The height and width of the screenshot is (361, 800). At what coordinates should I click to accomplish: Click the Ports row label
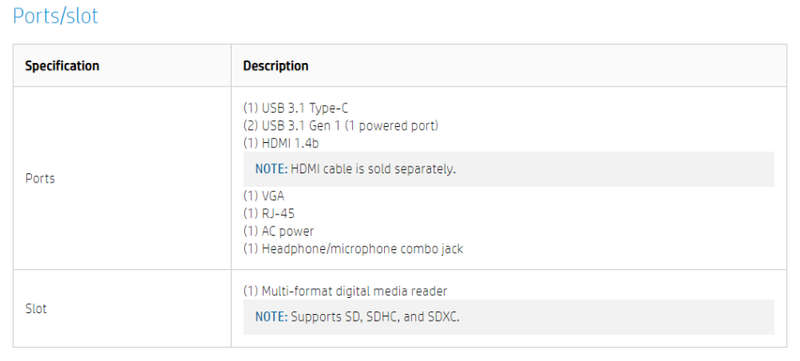pyautogui.click(x=40, y=178)
